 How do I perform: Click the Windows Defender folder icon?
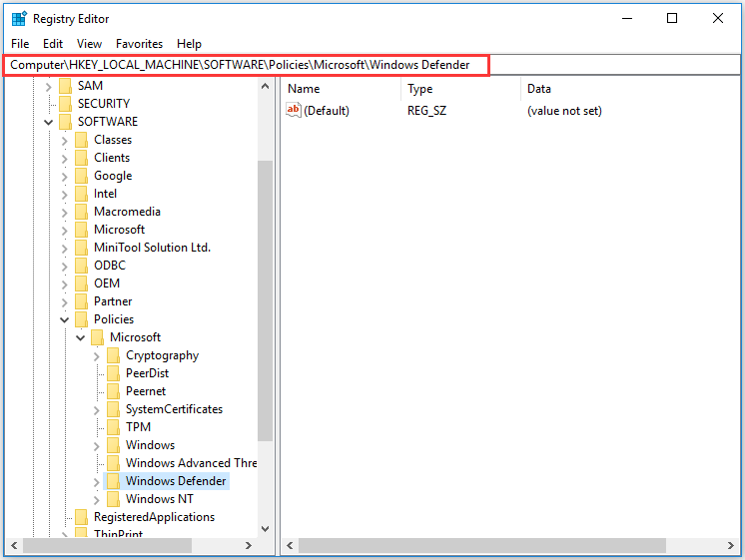coord(113,481)
